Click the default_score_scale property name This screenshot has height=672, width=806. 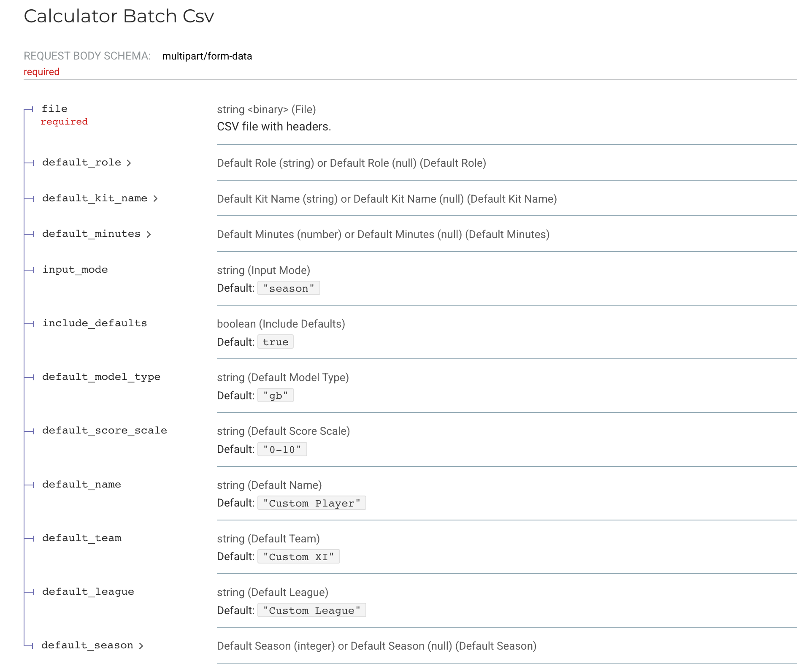point(104,431)
